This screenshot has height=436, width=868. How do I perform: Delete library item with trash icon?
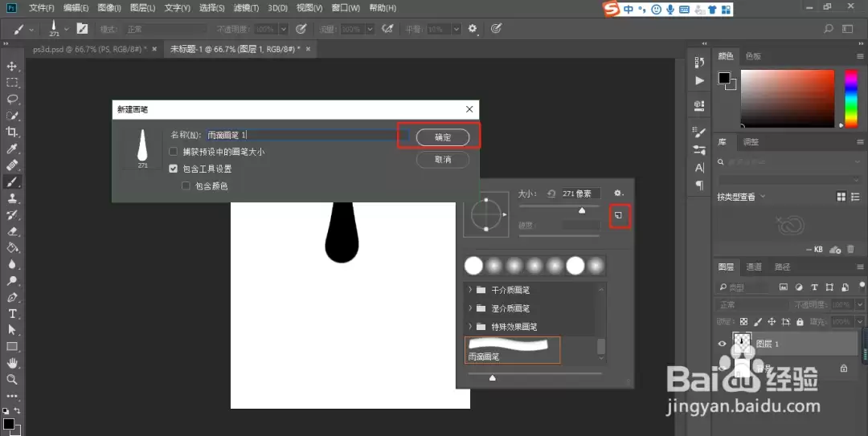851,250
